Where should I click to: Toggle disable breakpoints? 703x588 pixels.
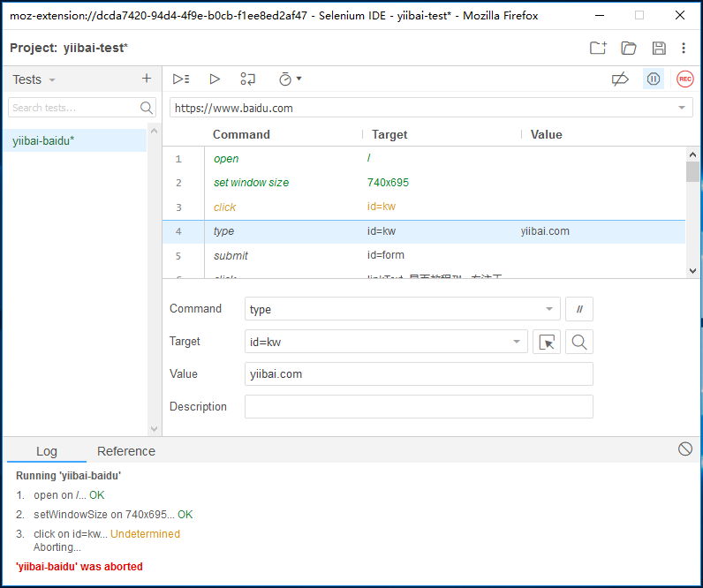click(x=620, y=79)
